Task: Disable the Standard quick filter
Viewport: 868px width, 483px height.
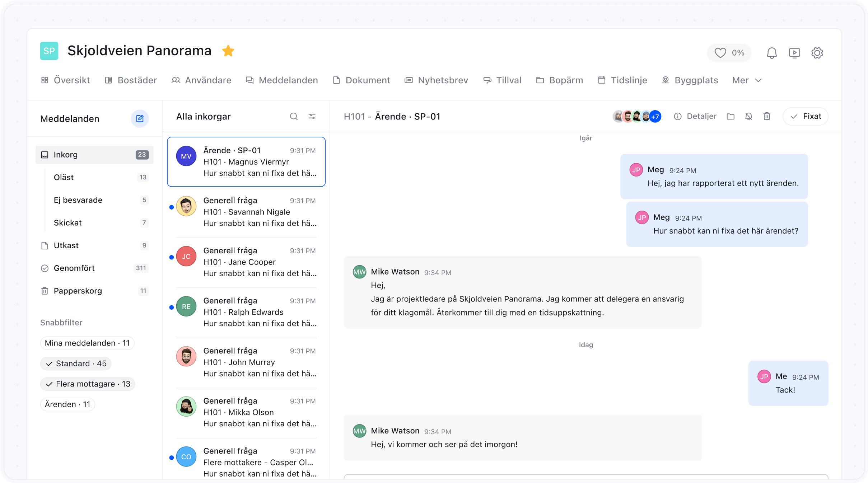Action: coord(76,364)
